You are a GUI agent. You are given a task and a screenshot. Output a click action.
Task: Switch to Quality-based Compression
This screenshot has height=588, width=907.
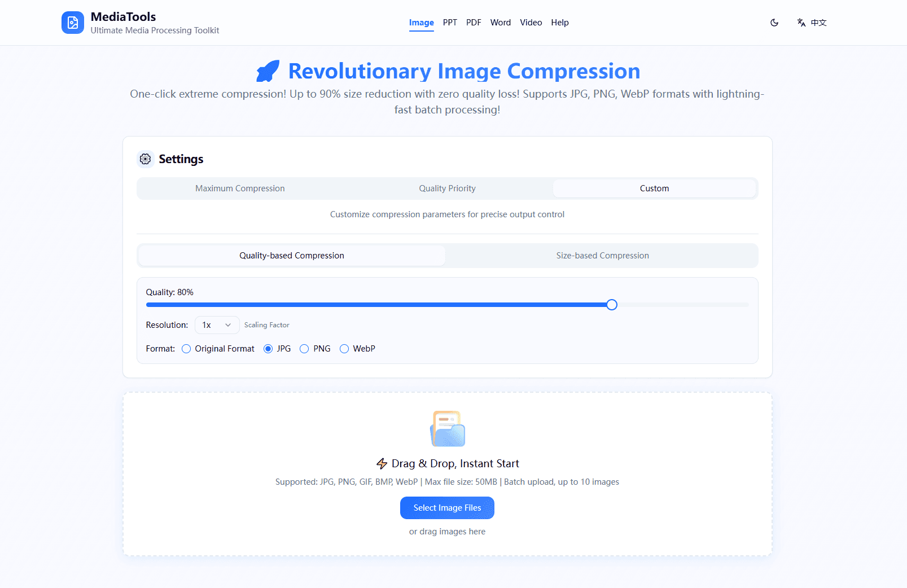click(x=292, y=256)
